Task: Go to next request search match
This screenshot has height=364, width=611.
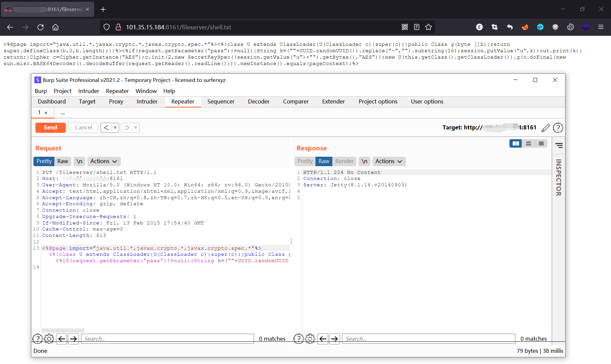Action: [x=73, y=339]
